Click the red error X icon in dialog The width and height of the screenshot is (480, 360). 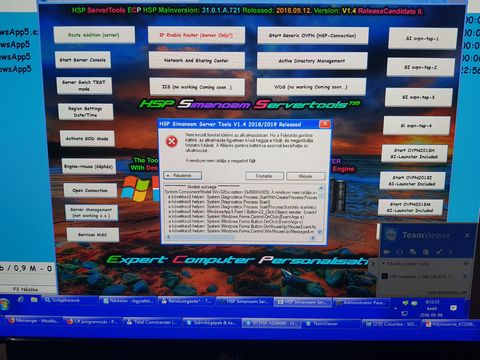click(172, 142)
